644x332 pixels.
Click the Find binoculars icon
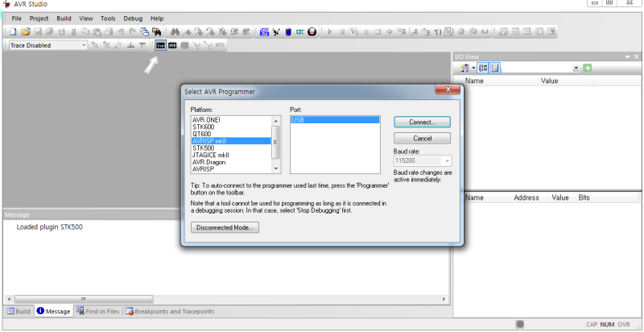tap(175, 31)
